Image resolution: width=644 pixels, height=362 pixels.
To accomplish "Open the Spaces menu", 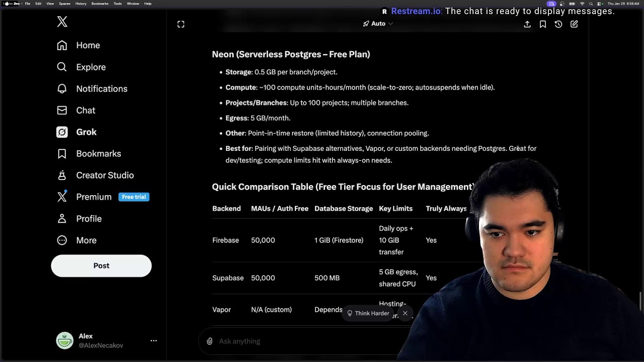I will click(64, 4).
